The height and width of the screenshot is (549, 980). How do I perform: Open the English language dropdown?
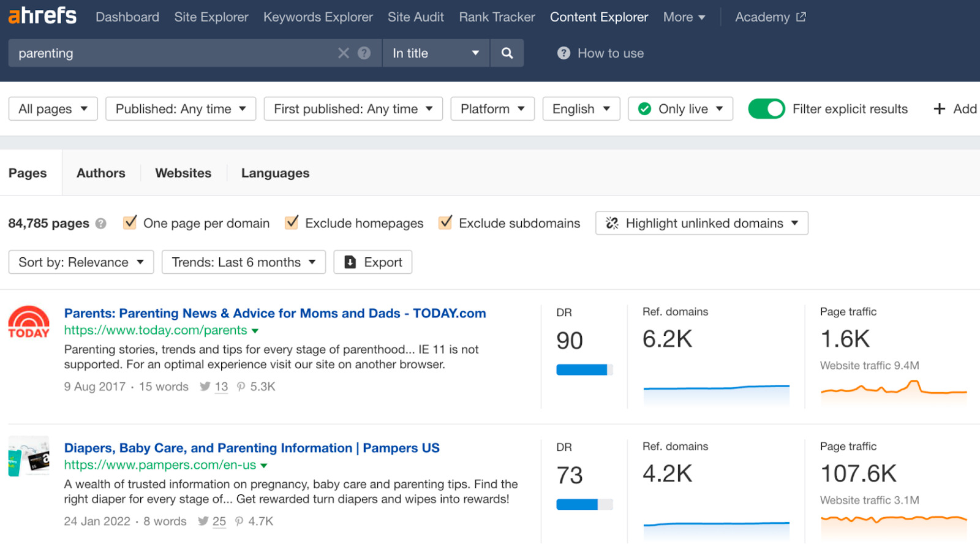click(581, 109)
